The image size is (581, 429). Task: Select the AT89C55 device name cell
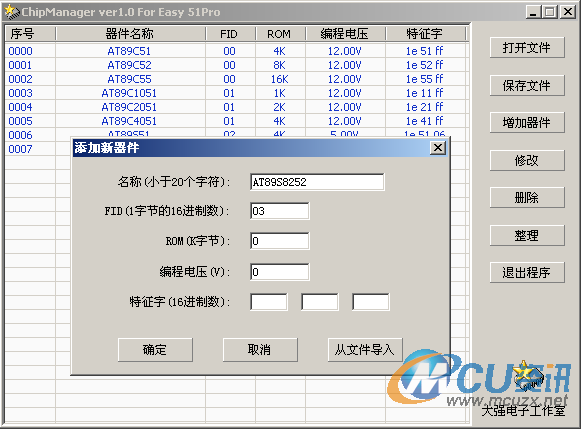tap(129, 79)
